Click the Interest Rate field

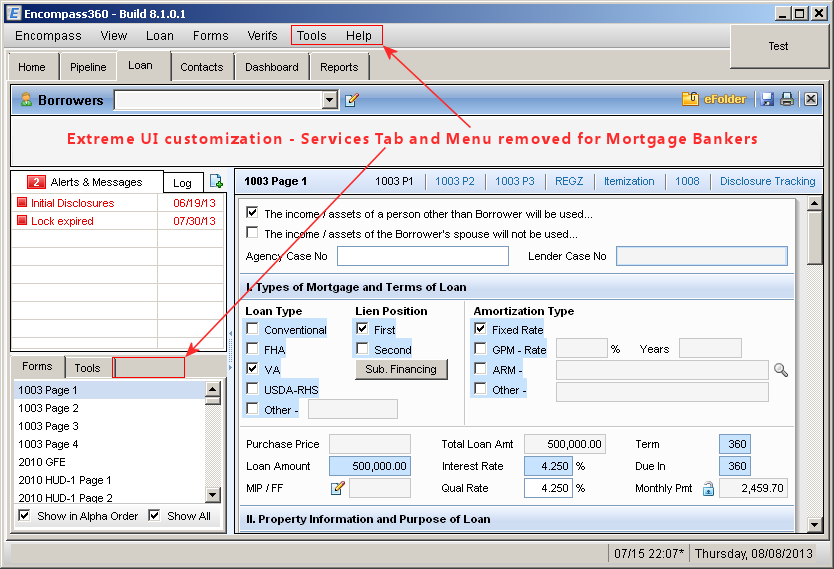pyautogui.click(x=548, y=466)
